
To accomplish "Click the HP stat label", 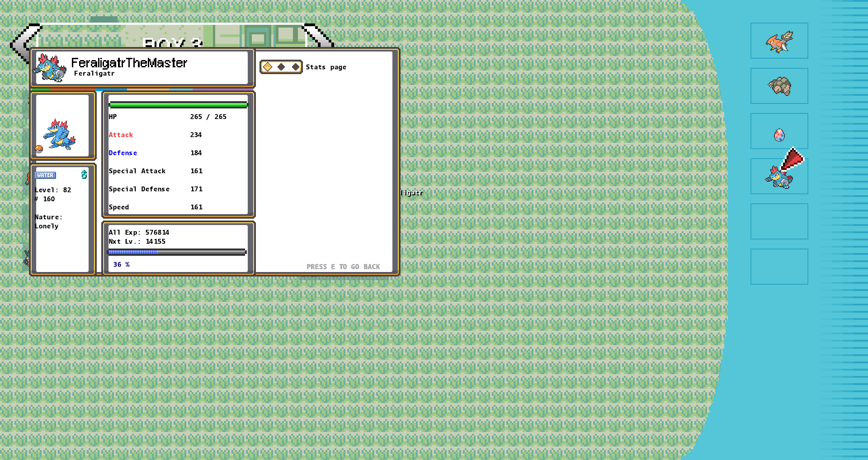I will [113, 117].
